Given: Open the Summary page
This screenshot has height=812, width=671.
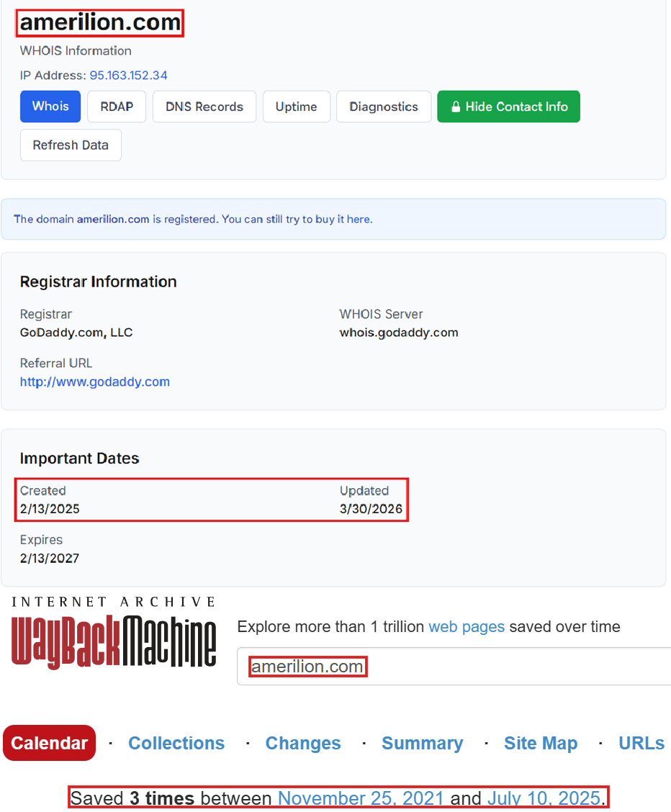Looking at the screenshot, I should coord(423,743).
